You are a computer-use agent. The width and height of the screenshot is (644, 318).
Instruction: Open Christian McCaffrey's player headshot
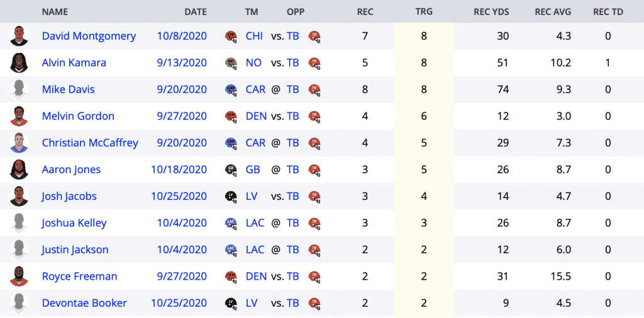pyautogui.click(x=19, y=143)
